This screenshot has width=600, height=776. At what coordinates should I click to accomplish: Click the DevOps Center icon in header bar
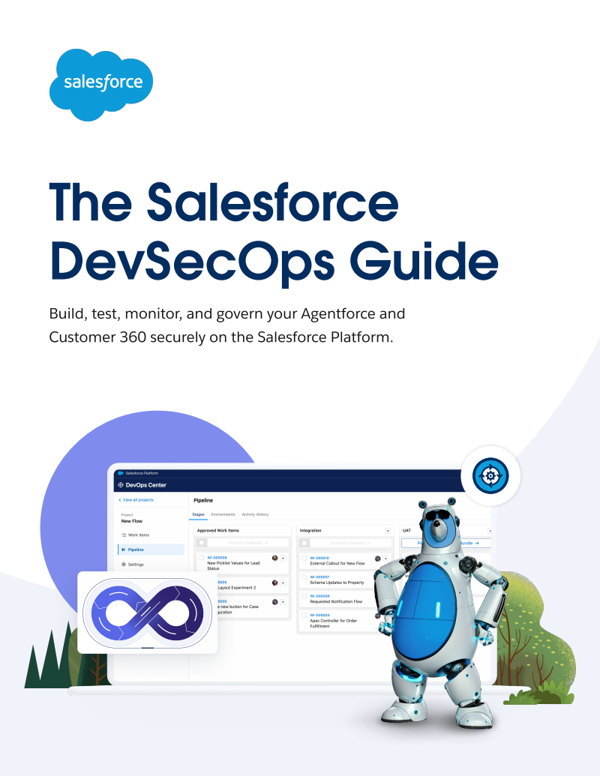(121, 485)
